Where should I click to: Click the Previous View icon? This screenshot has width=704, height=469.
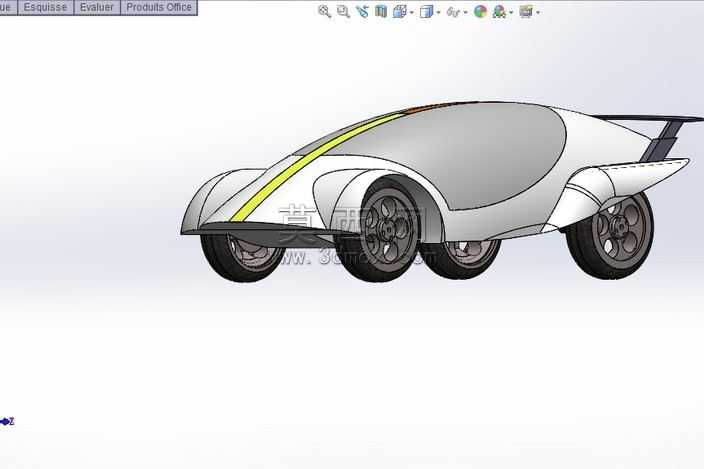[362, 12]
